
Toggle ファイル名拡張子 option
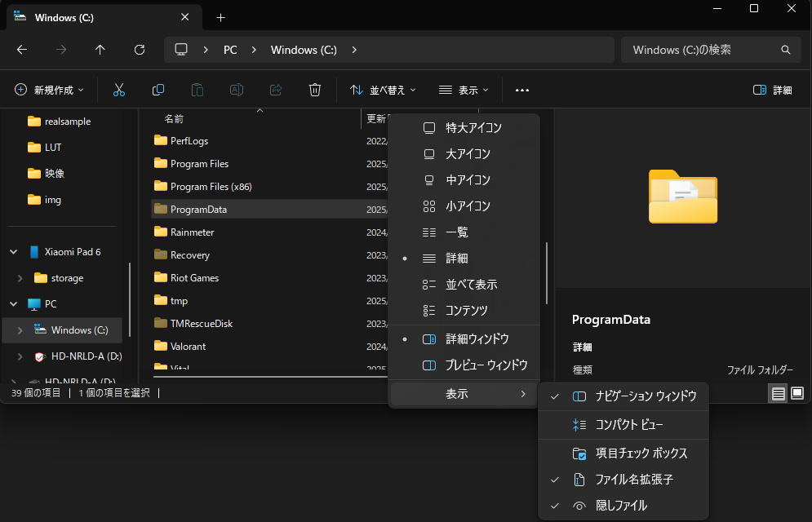click(x=623, y=480)
